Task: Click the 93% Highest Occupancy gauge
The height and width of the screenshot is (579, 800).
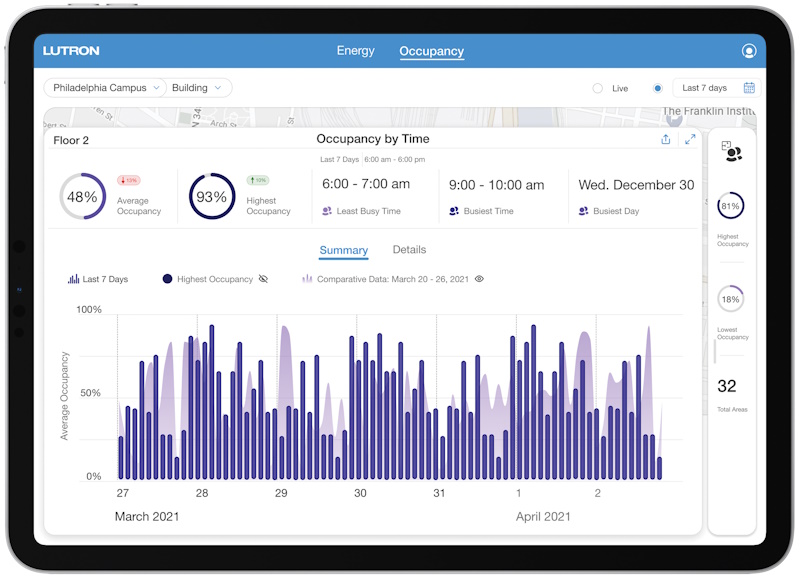Action: tap(211, 197)
